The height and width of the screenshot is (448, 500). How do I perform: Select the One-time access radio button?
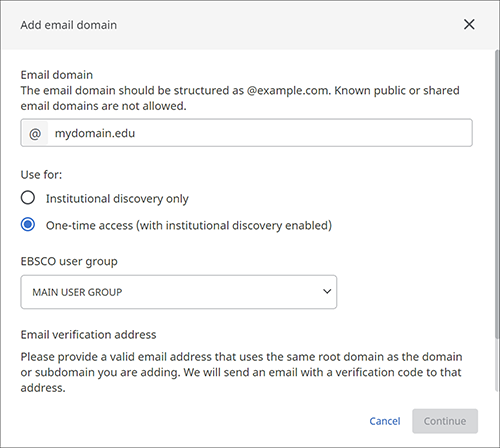28,225
